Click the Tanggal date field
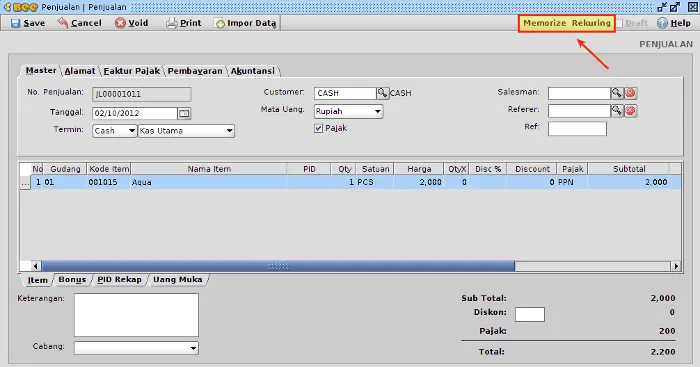This screenshot has height=367, width=700. click(x=134, y=113)
